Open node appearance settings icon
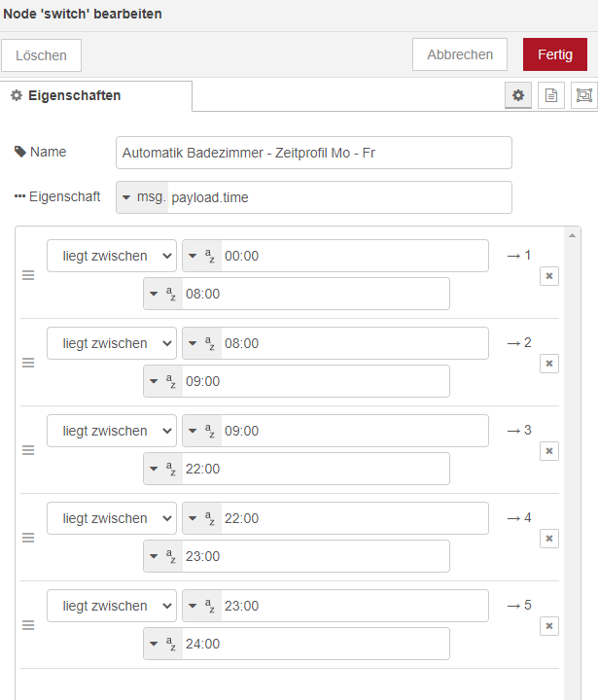 point(584,95)
